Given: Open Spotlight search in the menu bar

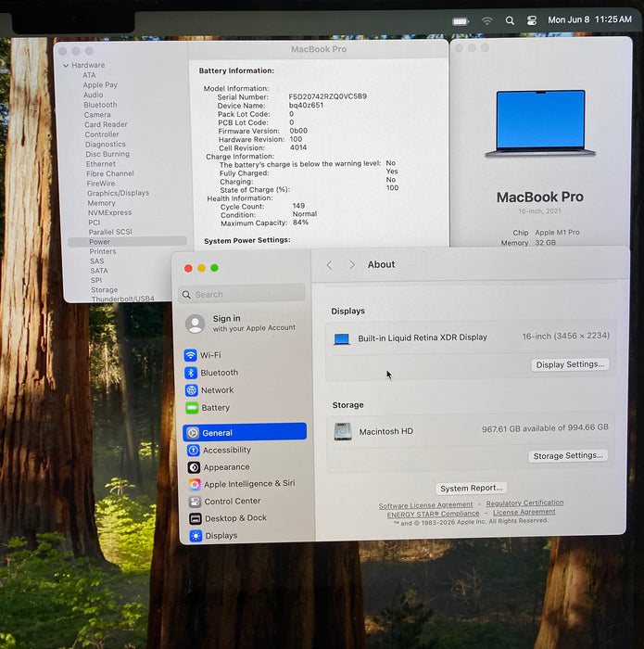Looking at the screenshot, I should [x=510, y=20].
